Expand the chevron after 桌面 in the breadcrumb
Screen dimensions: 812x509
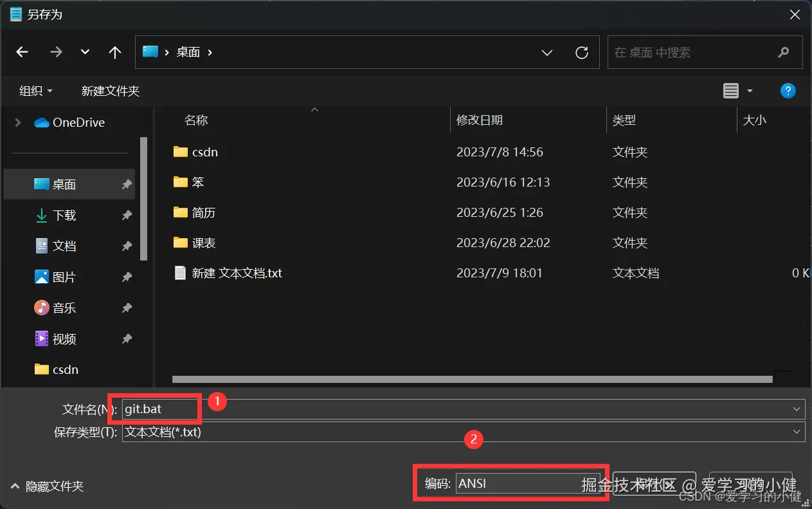click(210, 52)
